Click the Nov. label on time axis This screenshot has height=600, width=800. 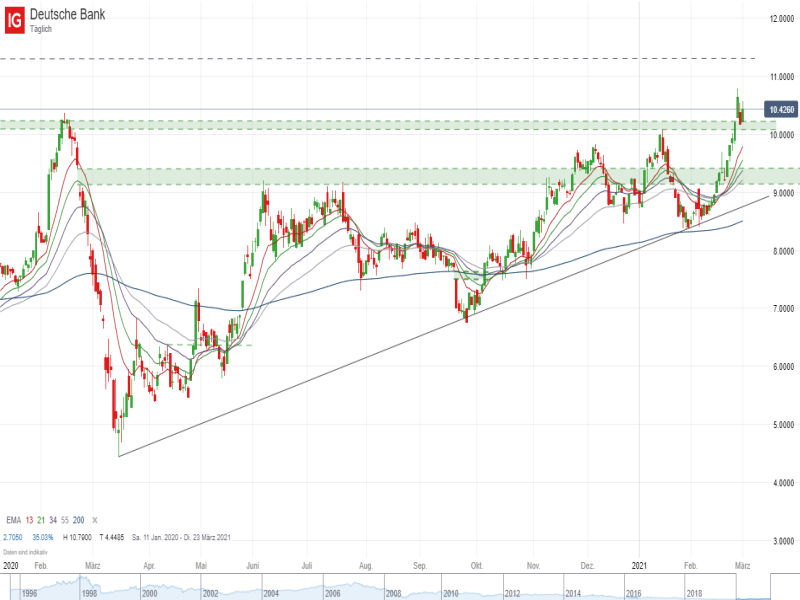point(533,566)
